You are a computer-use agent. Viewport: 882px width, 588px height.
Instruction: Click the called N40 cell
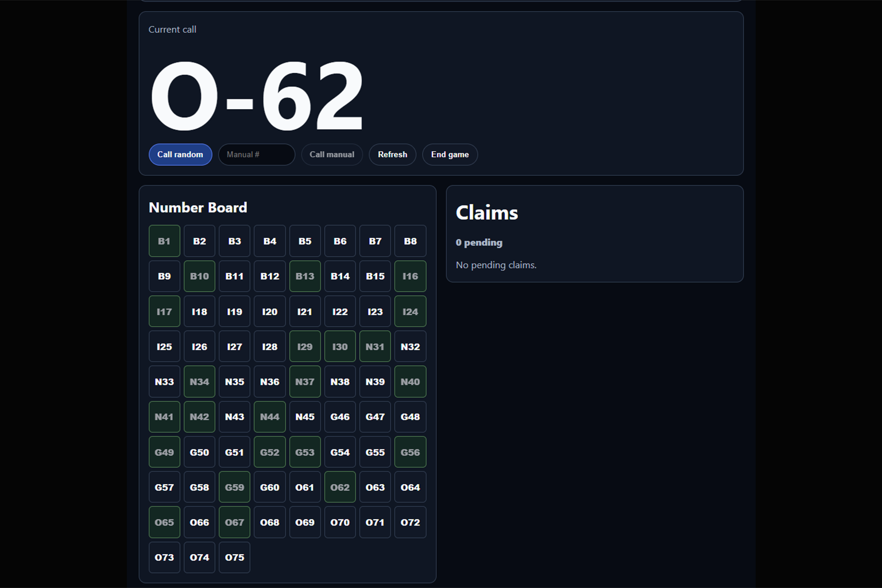click(x=410, y=381)
